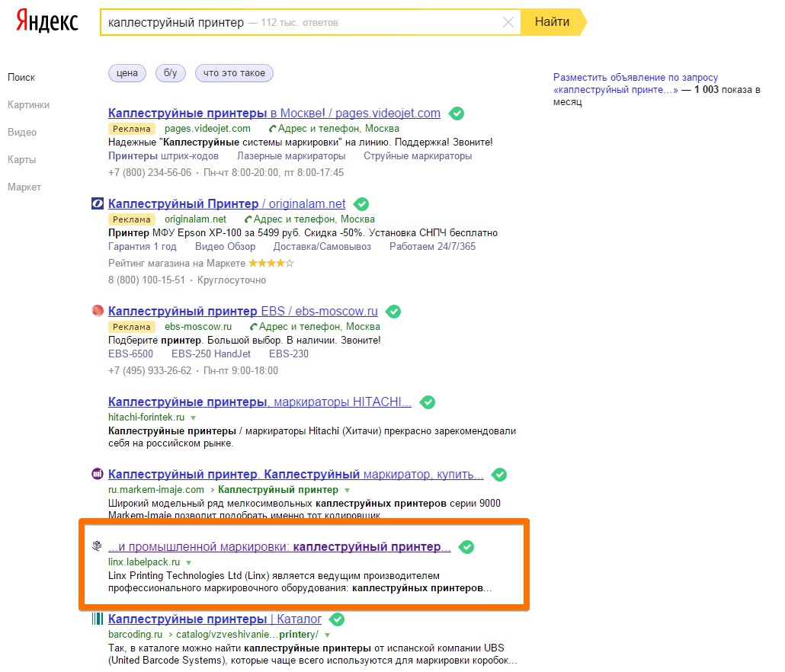Click green checkmark beside barcoding.ru Каталог result
The image size is (785, 672).
tap(337, 619)
